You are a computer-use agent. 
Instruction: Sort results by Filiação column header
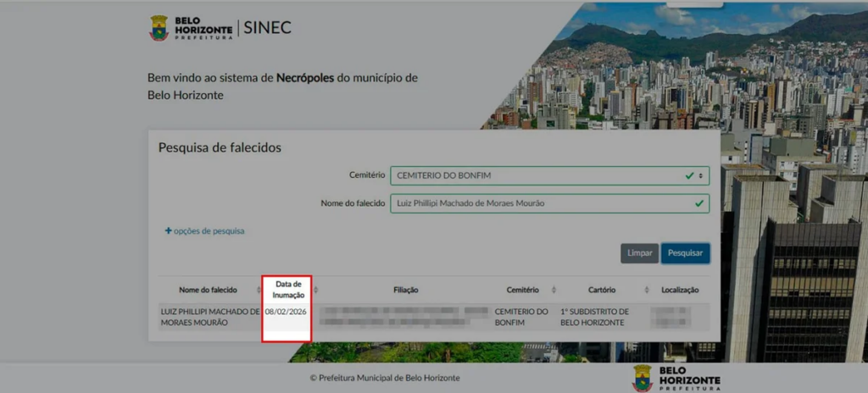(406, 290)
